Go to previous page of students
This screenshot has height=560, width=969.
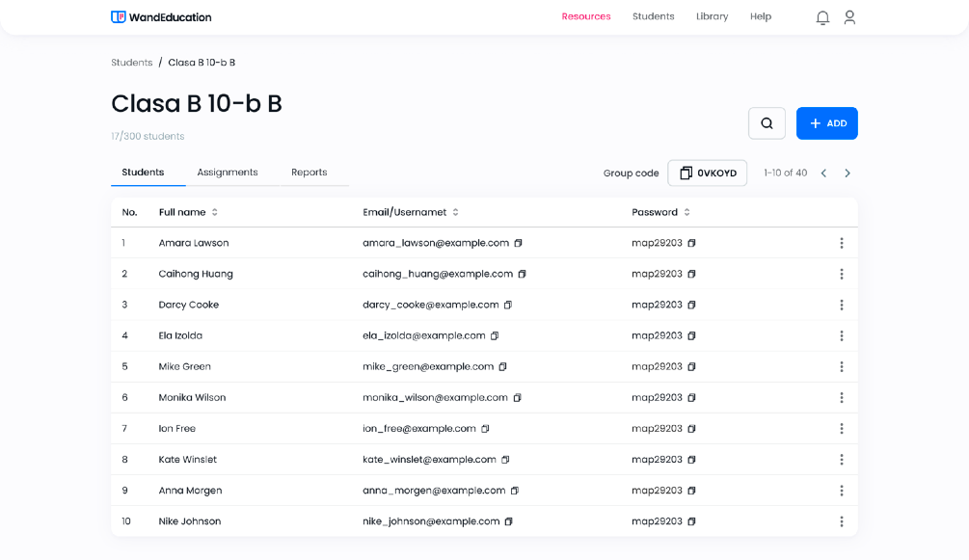(x=823, y=173)
